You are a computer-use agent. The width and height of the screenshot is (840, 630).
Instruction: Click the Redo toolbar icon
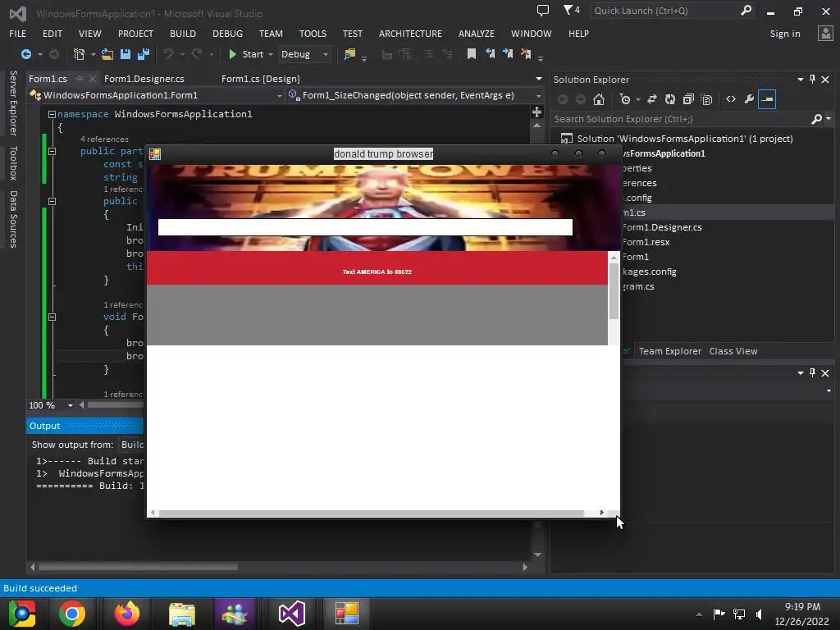pos(197,54)
